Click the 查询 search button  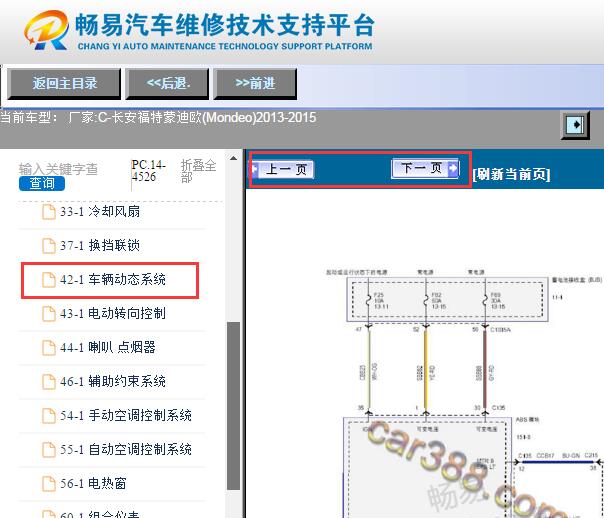tap(42, 183)
